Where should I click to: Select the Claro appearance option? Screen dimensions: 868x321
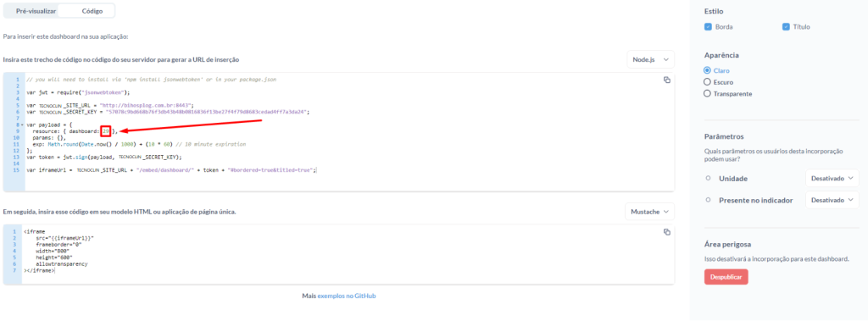[706, 71]
